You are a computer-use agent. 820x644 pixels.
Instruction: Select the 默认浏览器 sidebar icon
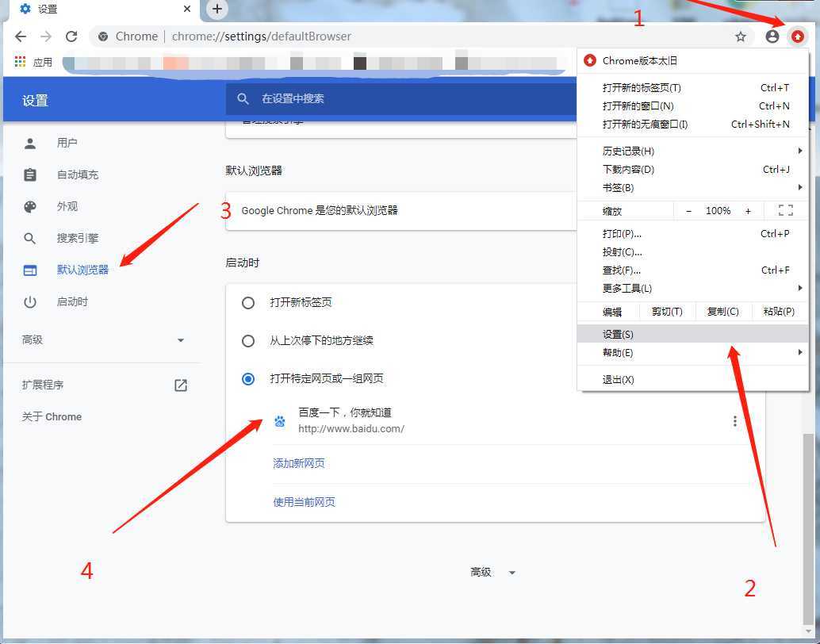click(30, 270)
